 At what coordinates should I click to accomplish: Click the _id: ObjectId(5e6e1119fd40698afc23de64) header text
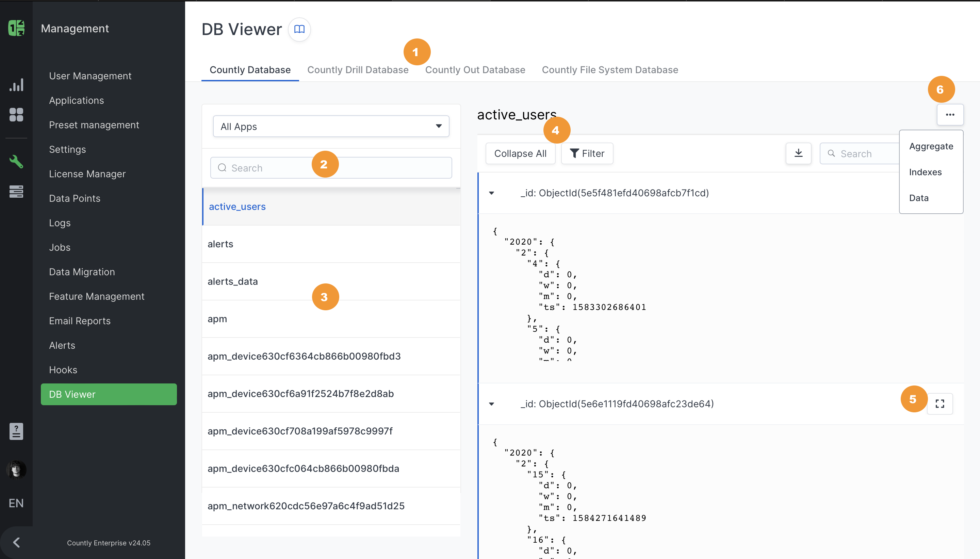(617, 404)
